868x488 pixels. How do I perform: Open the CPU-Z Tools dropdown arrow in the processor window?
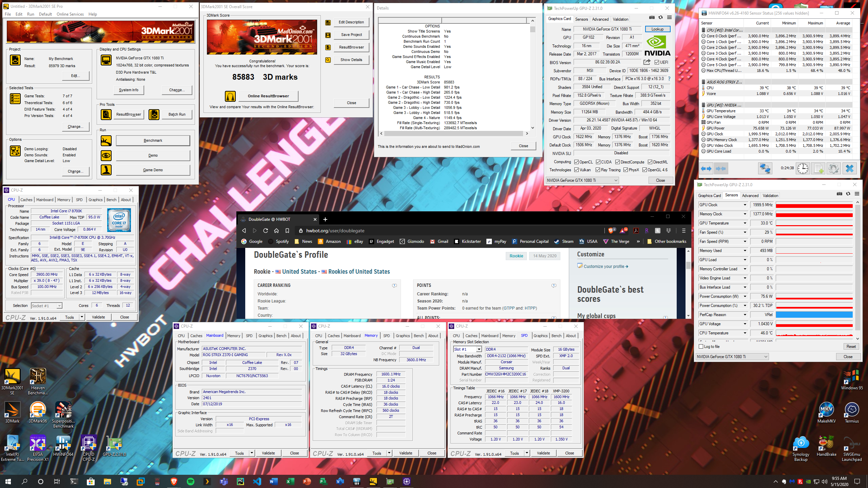coord(82,317)
